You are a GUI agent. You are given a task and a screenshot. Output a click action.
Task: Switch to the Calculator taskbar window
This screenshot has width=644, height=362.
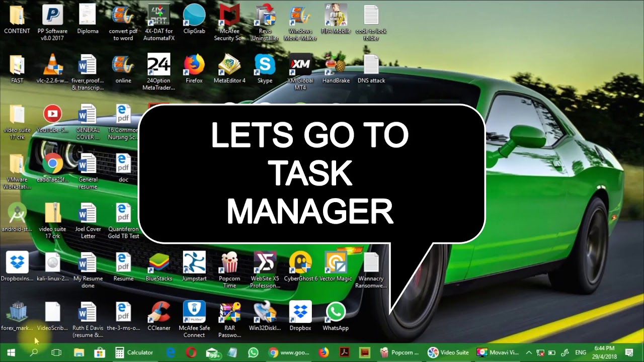click(134, 352)
